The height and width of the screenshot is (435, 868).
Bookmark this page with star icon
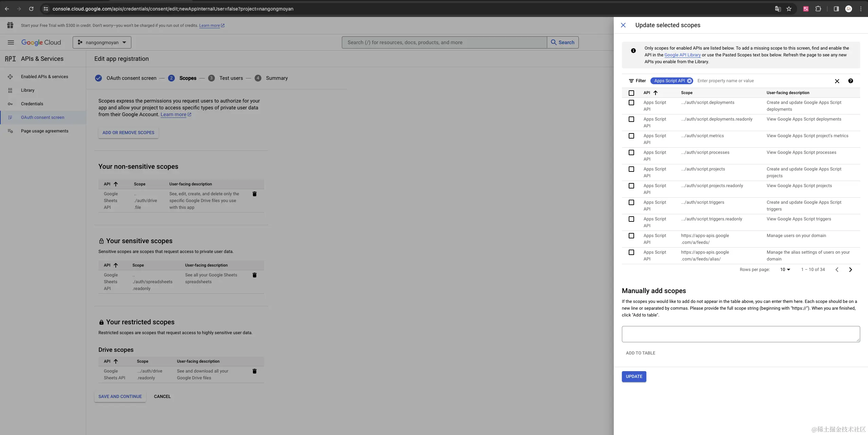pyautogui.click(x=789, y=9)
